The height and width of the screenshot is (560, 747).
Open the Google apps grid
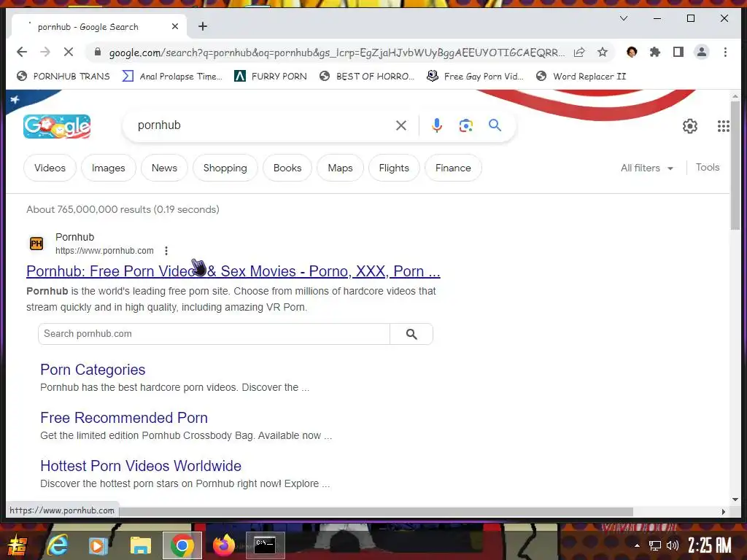coord(723,126)
